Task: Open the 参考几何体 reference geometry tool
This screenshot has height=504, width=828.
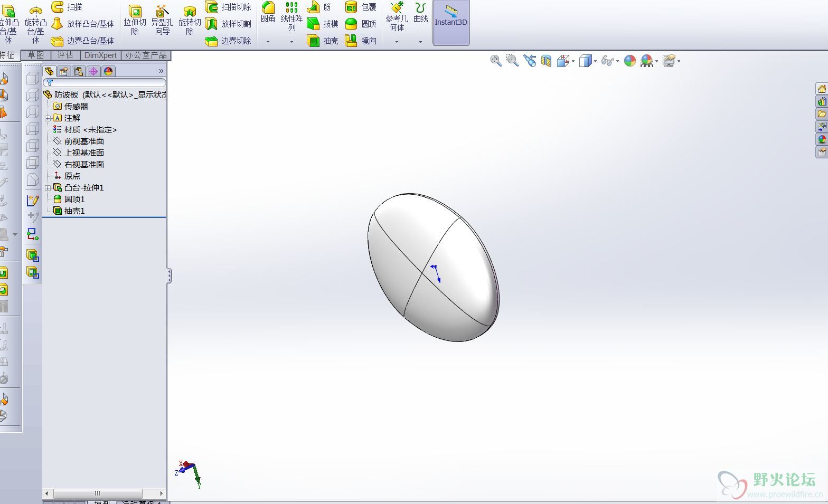Action: point(397,16)
